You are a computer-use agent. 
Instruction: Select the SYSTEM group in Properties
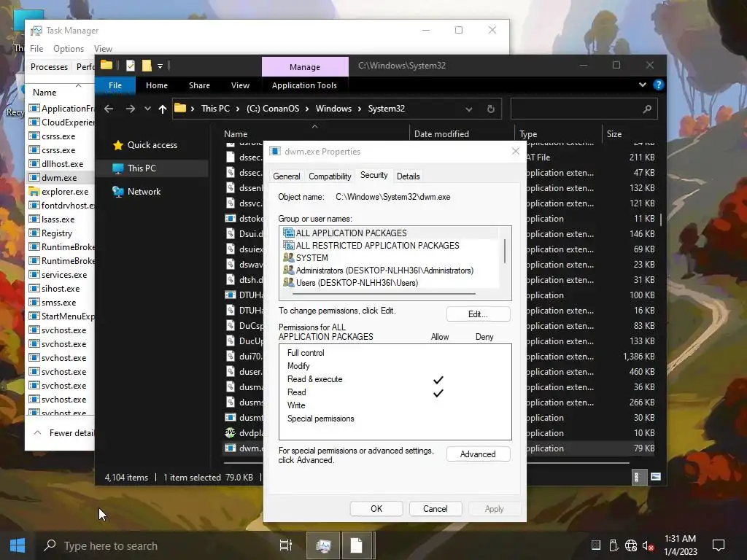point(312,257)
